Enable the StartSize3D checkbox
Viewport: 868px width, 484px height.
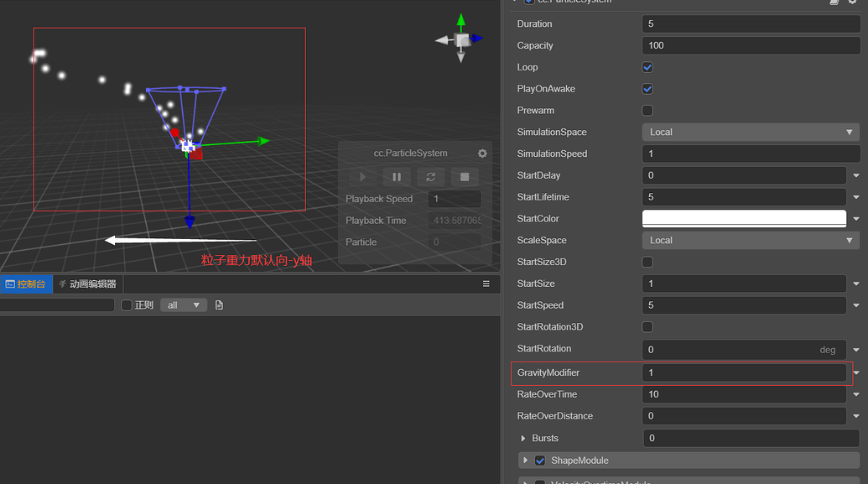click(647, 262)
